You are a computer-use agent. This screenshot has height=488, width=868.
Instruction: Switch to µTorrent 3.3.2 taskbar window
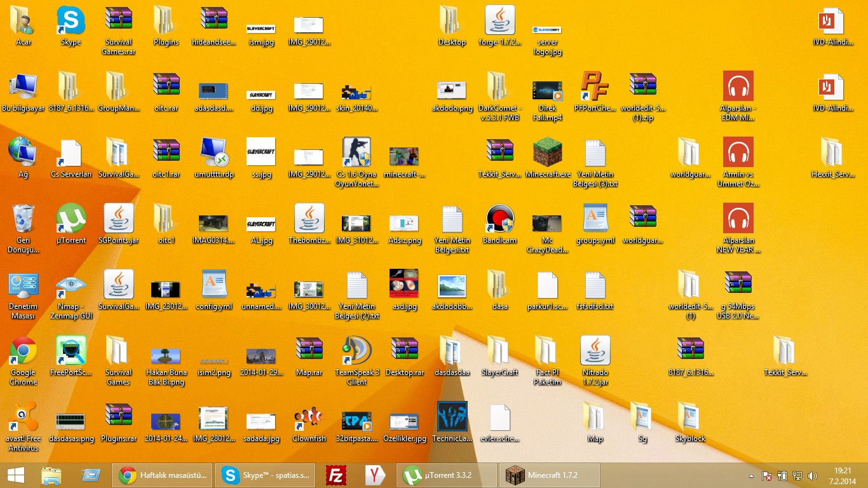point(447,475)
